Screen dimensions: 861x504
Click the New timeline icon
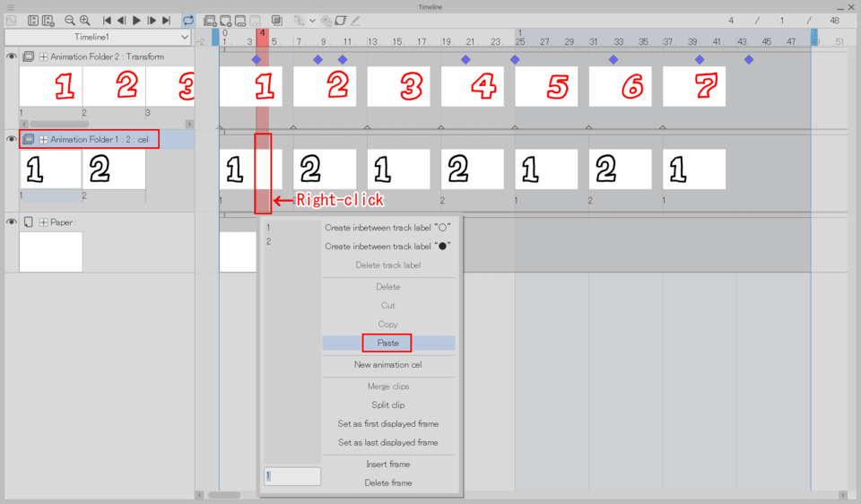pyautogui.click(x=48, y=21)
